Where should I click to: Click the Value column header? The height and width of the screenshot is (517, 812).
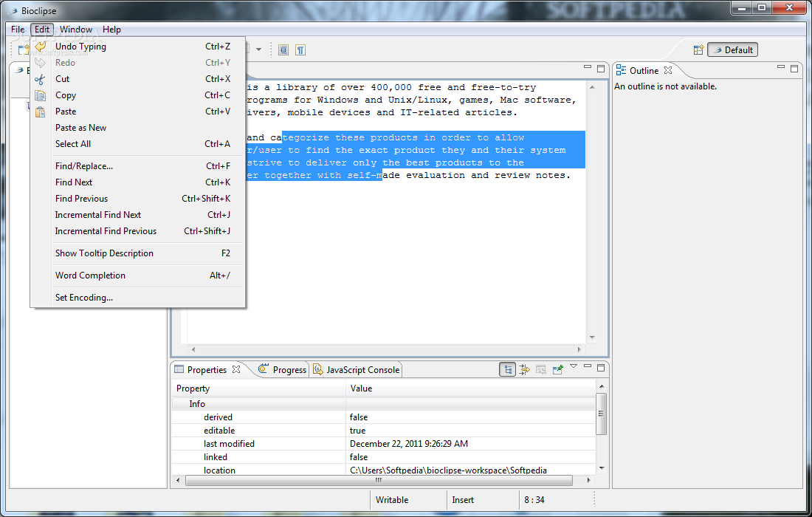471,388
